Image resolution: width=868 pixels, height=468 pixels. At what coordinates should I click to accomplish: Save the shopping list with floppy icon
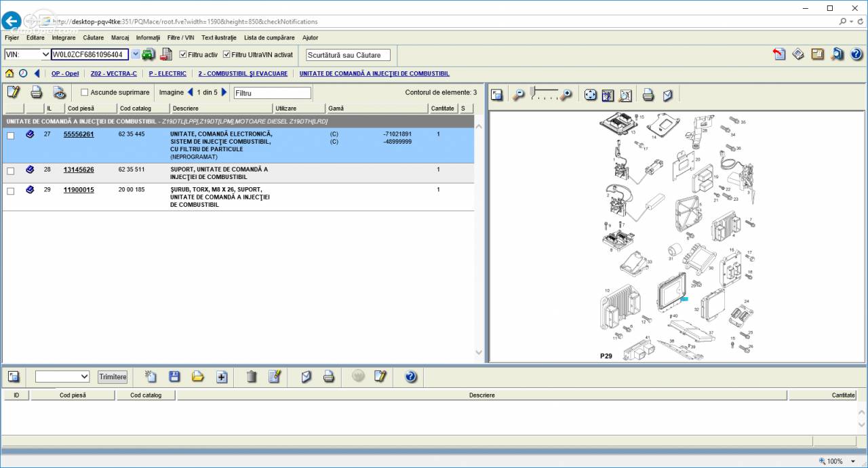point(174,376)
